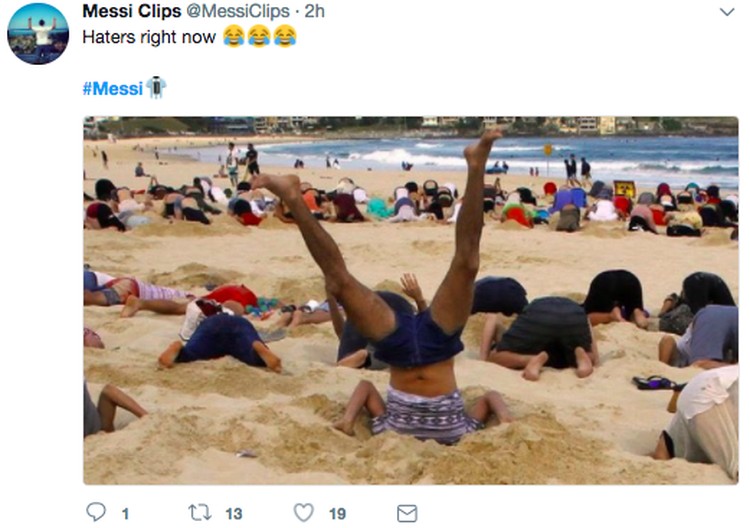Click the #Messi hashtag link

point(112,88)
